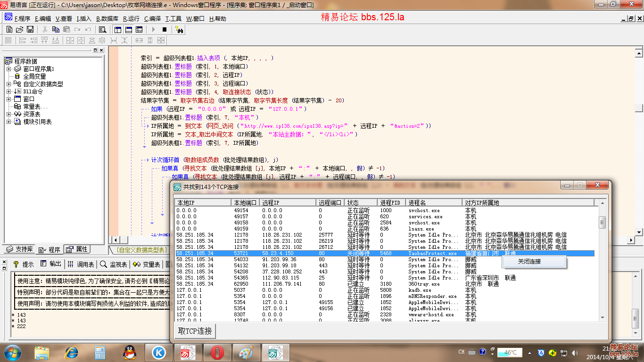This screenshot has width=644, height=362.
Task: Expand the 窗口程序集1 tree node
Action: click(9, 69)
